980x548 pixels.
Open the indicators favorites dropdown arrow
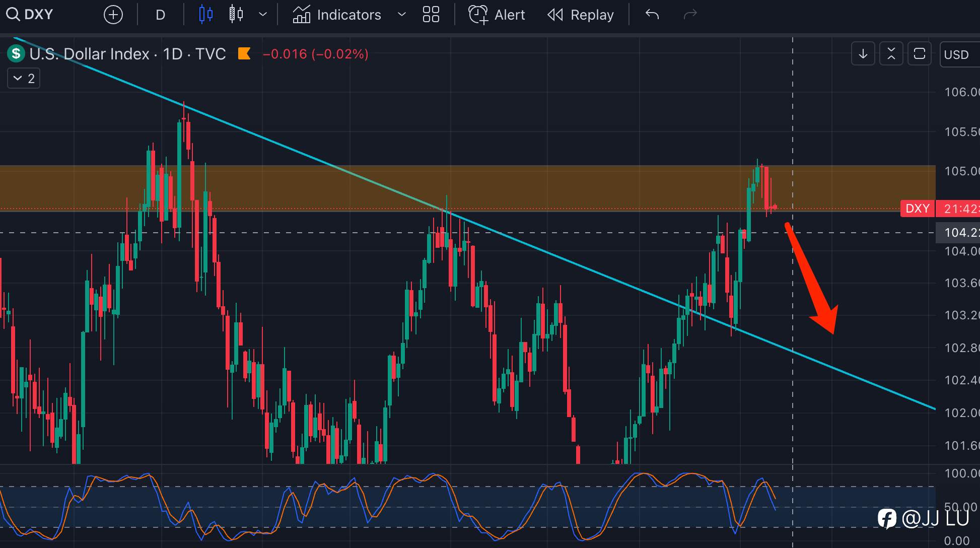(401, 14)
